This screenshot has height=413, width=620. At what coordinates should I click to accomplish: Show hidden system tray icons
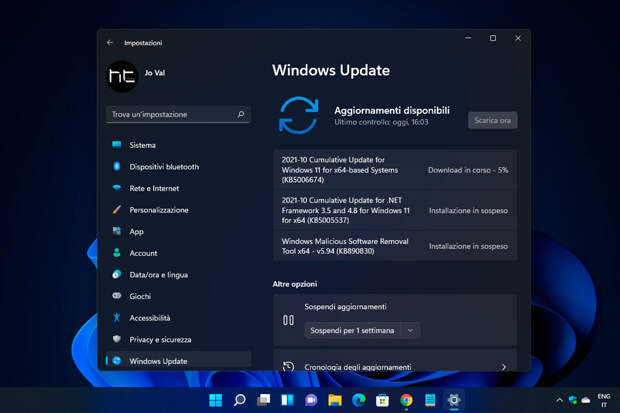point(560,400)
